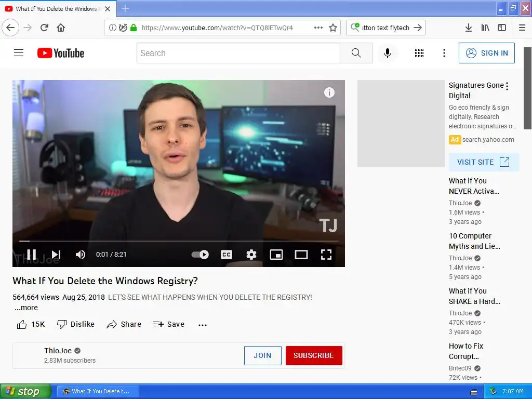Open YouTube settings three-dot menu
Viewport: 532px width, 399px height.
(x=444, y=53)
